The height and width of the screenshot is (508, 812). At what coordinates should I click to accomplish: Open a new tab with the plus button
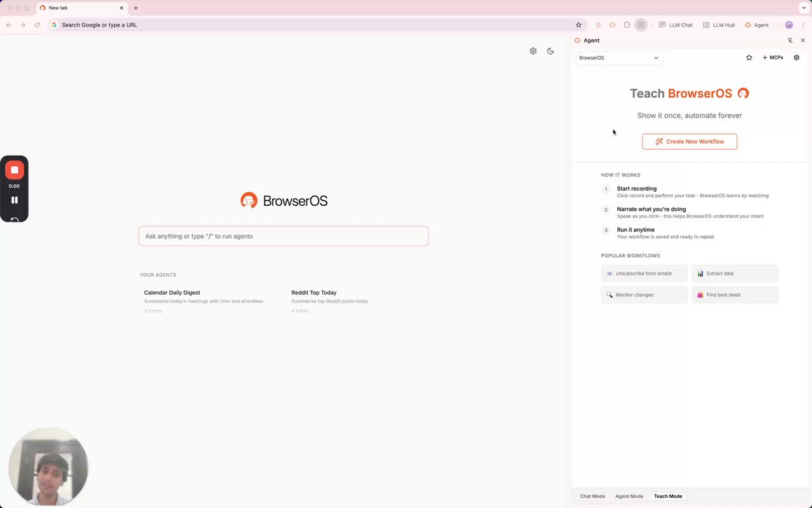click(x=136, y=8)
